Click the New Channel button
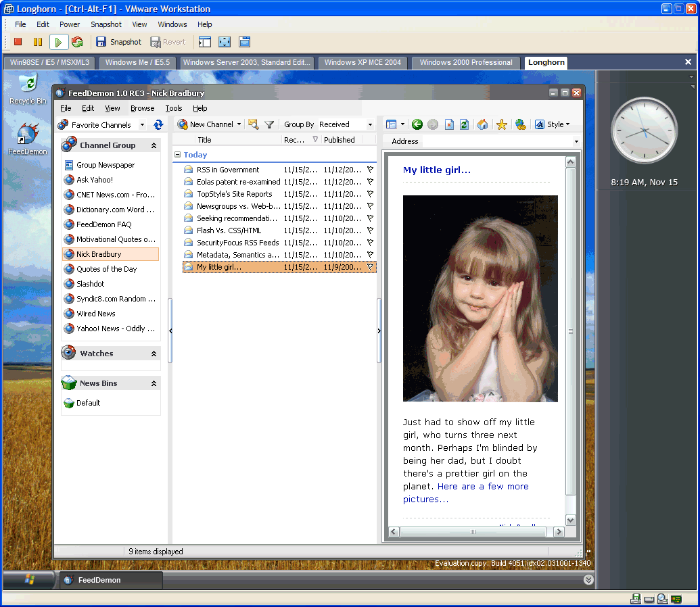The image size is (700, 607). coord(206,124)
